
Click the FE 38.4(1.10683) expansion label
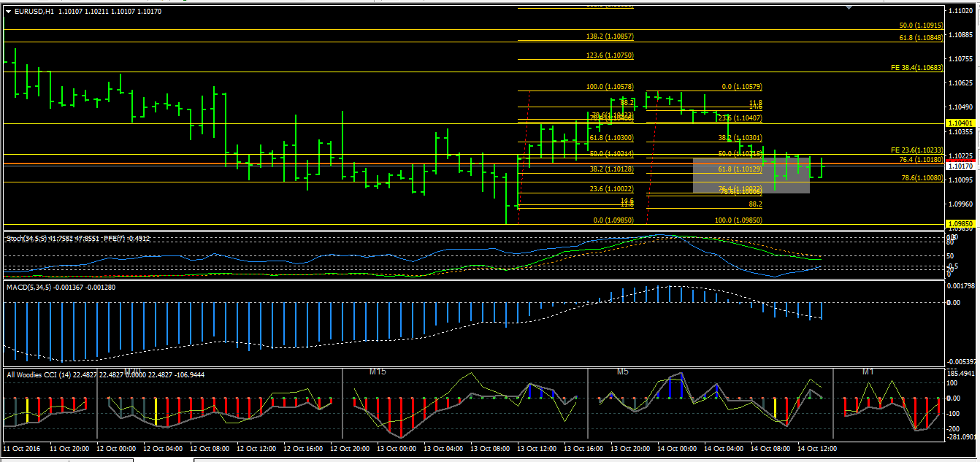917,67
